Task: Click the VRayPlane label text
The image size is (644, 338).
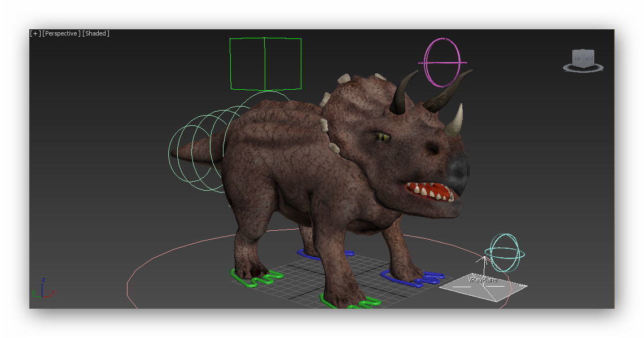Action: pyautogui.click(x=483, y=280)
